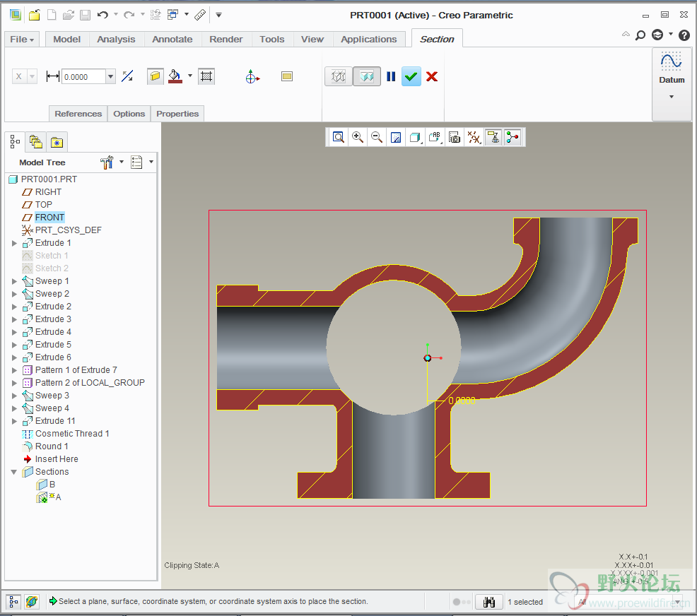
Task: Click the Zoom Out icon
Action: click(x=377, y=137)
